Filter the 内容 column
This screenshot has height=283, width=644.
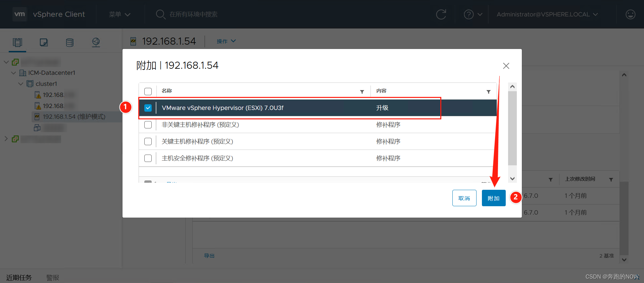pos(489,92)
